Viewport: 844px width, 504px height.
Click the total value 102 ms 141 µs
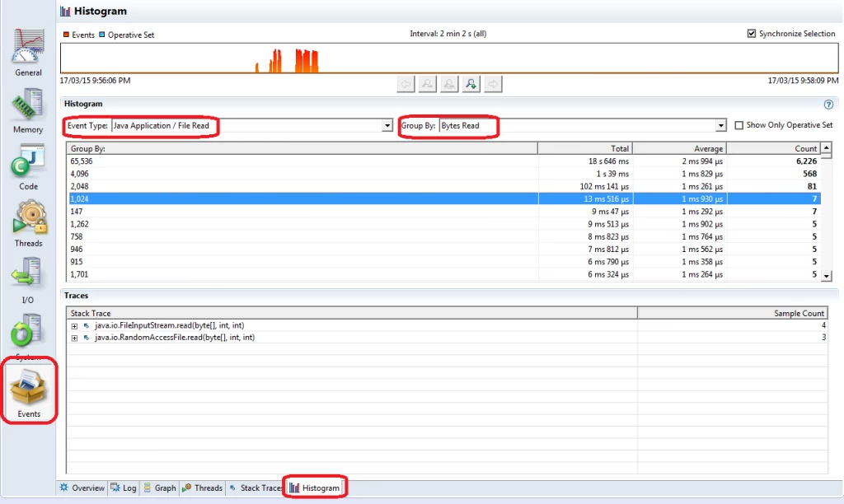(604, 187)
